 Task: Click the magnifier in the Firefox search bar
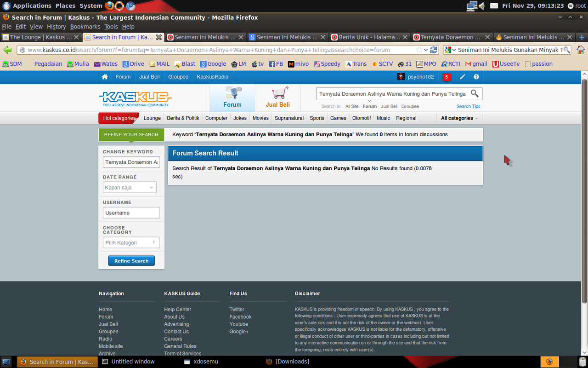coord(567,50)
